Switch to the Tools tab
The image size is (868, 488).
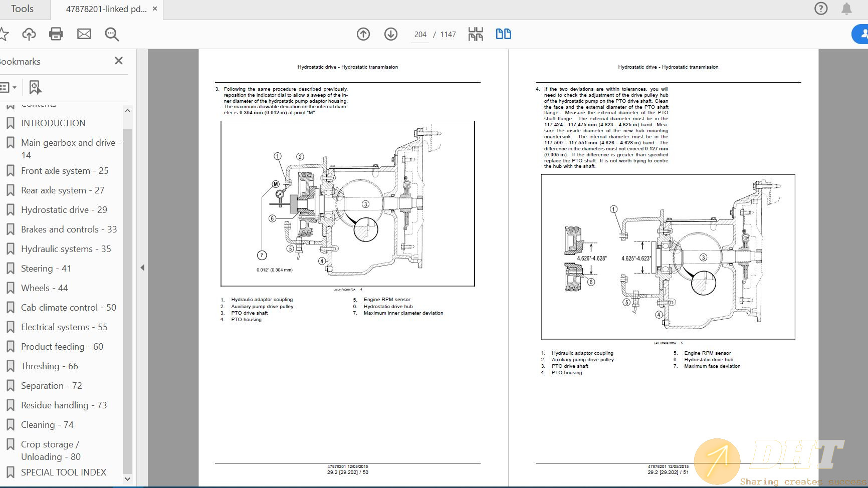pos(24,9)
